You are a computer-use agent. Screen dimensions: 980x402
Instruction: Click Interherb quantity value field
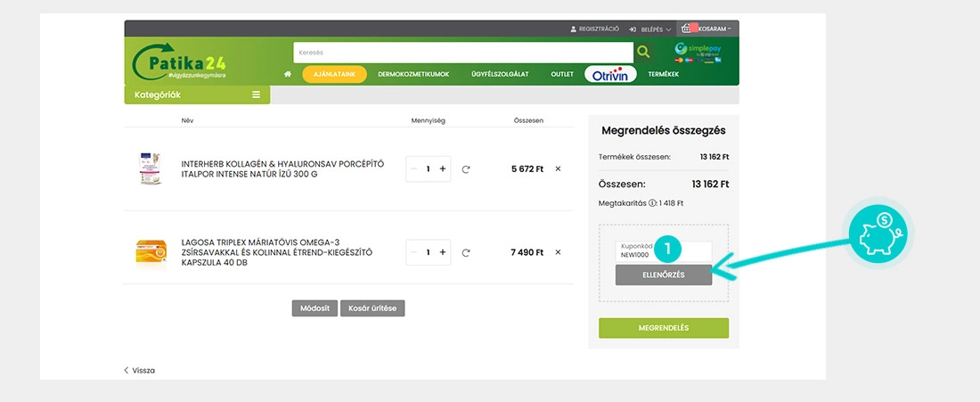point(429,168)
